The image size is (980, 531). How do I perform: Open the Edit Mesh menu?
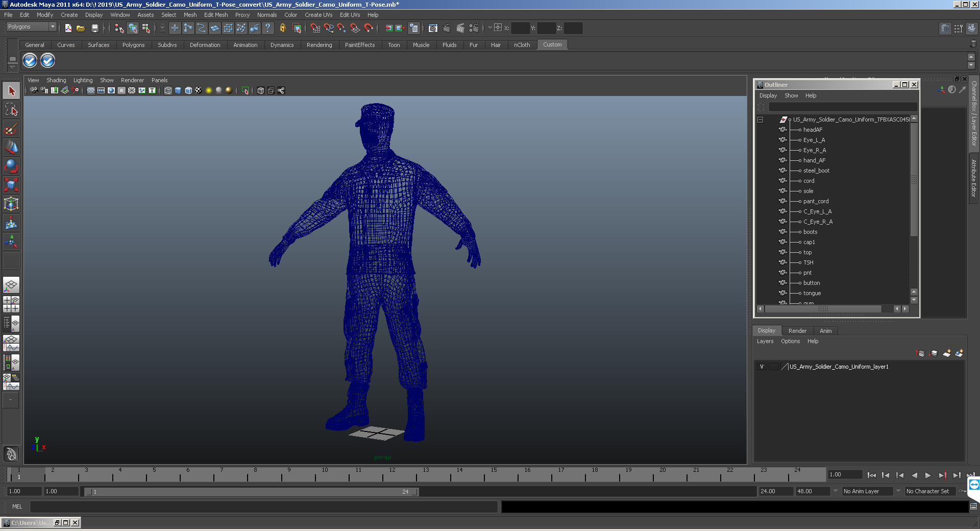216,15
